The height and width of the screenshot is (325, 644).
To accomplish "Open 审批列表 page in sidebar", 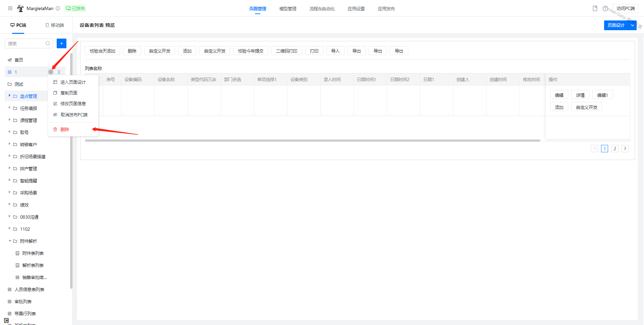I will tap(23, 302).
